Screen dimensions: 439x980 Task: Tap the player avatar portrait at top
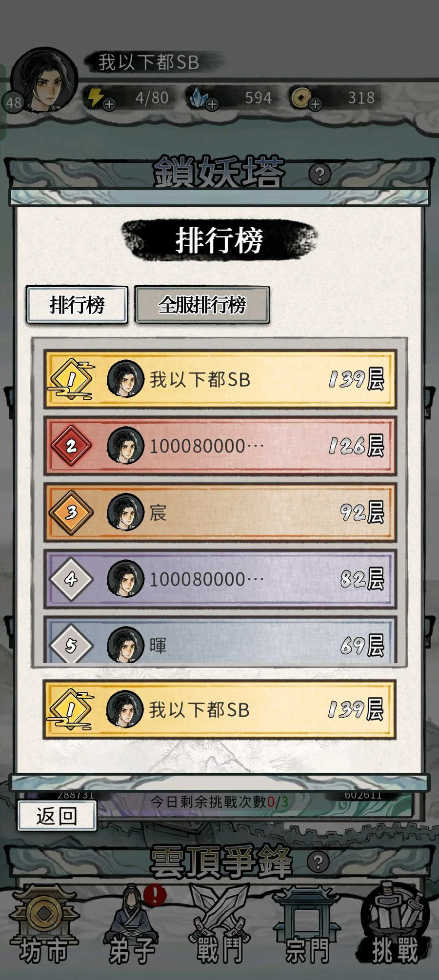click(44, 80)
